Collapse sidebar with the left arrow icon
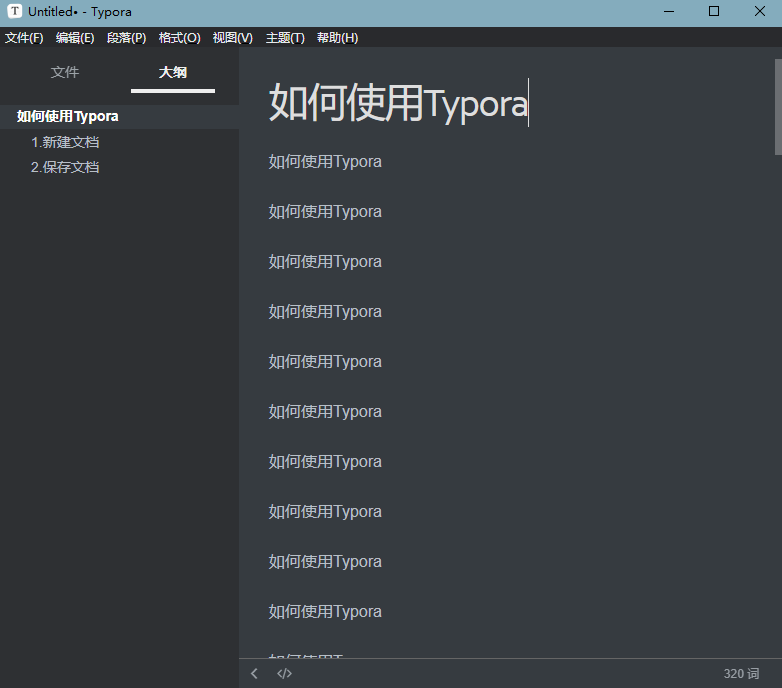 coord(254,674)
